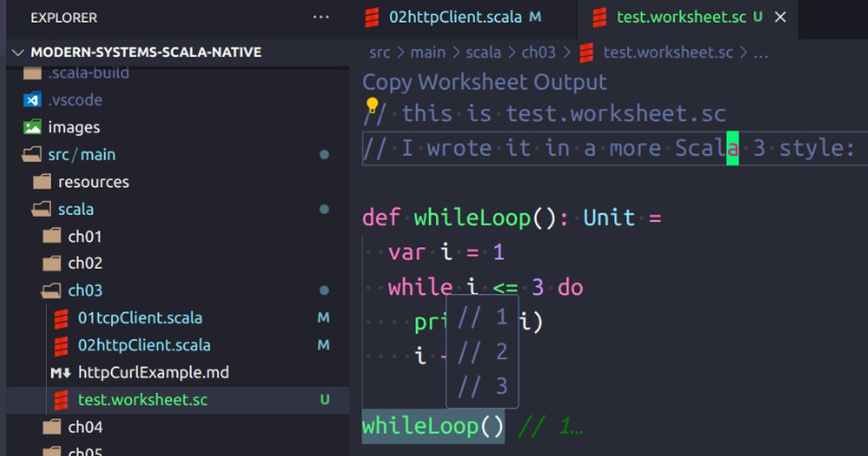Open 02httpClient.scala in the explorer tree
868x456 pixels.
(x=144, y=345)
